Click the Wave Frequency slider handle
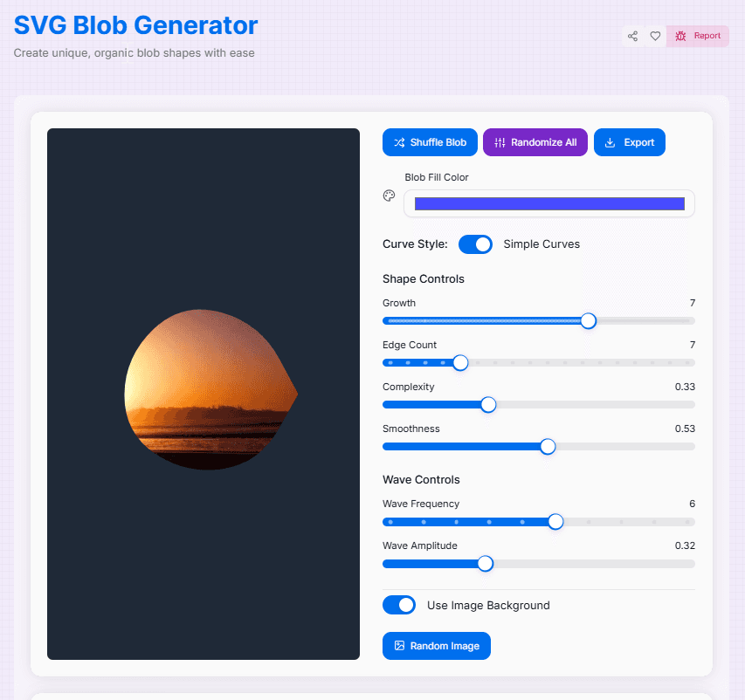 [x=555, y=521]
